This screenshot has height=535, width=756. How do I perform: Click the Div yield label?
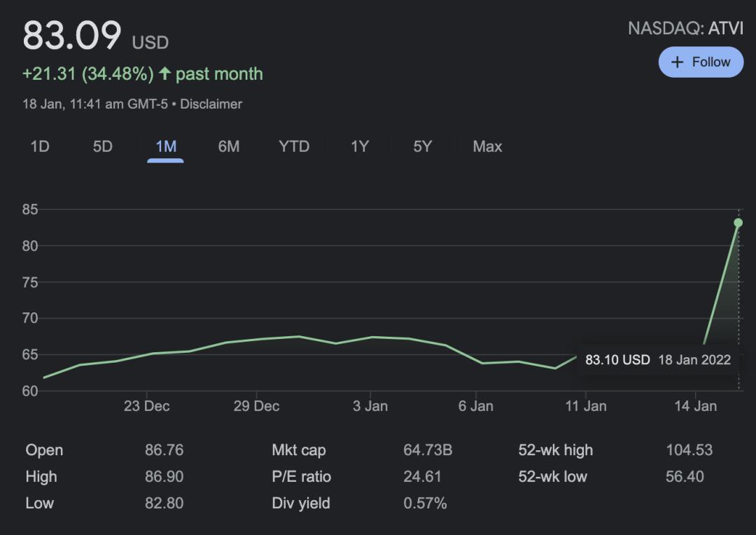[300, 503]
